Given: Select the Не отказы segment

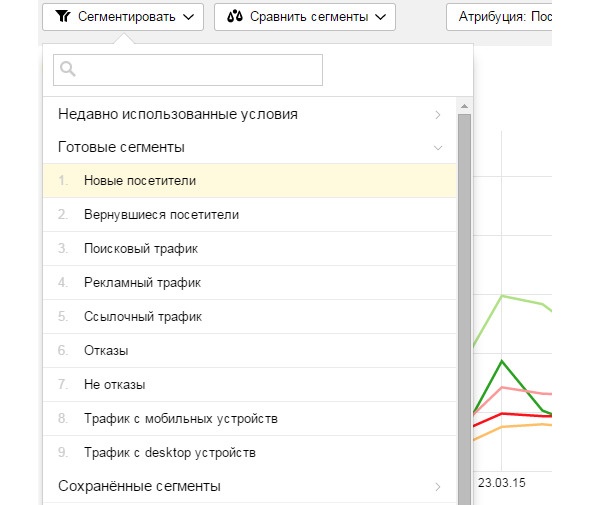Looking at the screenshot, I should pos(250,384).
